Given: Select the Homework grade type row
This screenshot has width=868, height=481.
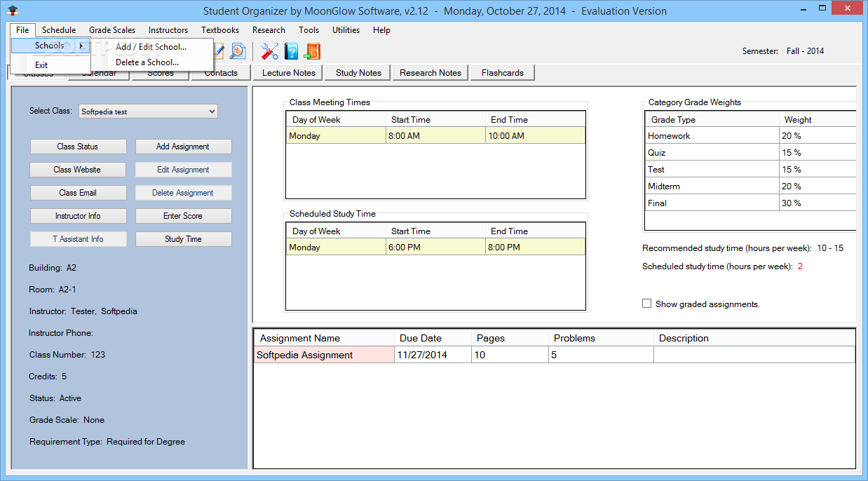Looking at the screenshot, I should click(x=750, y=136).
